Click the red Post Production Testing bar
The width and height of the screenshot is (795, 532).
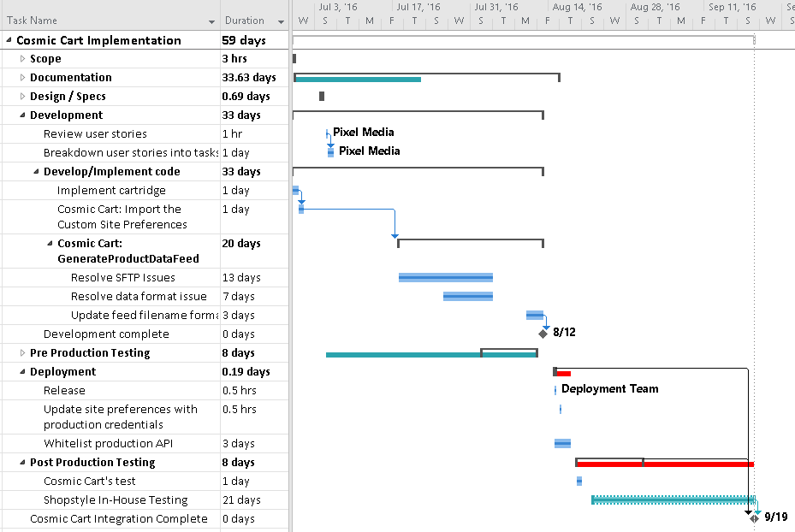coord(665,464)
